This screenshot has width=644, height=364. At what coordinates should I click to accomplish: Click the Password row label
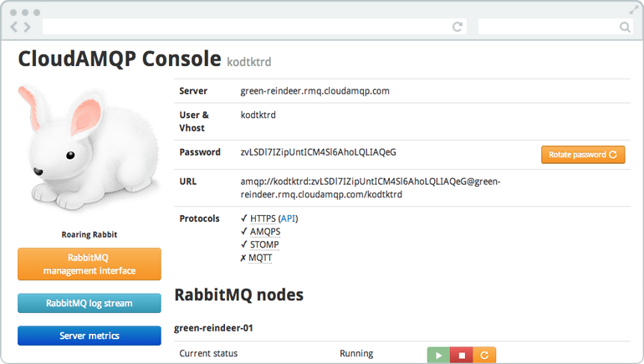point(200,152)
